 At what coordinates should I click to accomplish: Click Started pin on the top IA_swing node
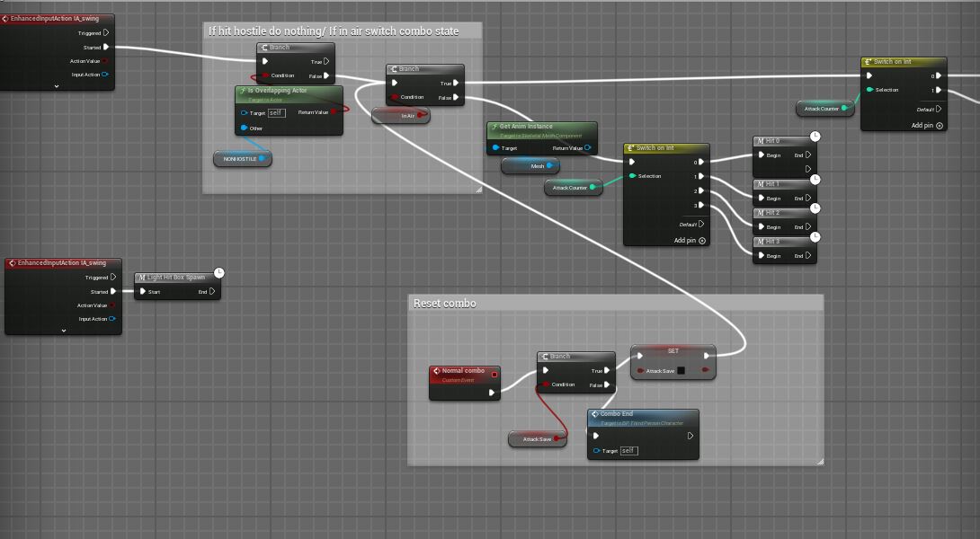click(x=106, y=48)
